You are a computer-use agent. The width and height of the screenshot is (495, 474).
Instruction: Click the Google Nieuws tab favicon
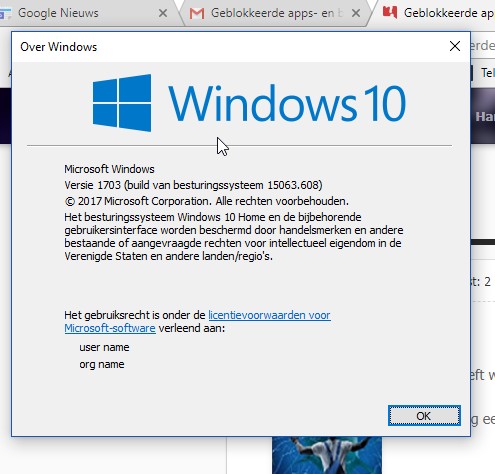click(x=5, y=13)
